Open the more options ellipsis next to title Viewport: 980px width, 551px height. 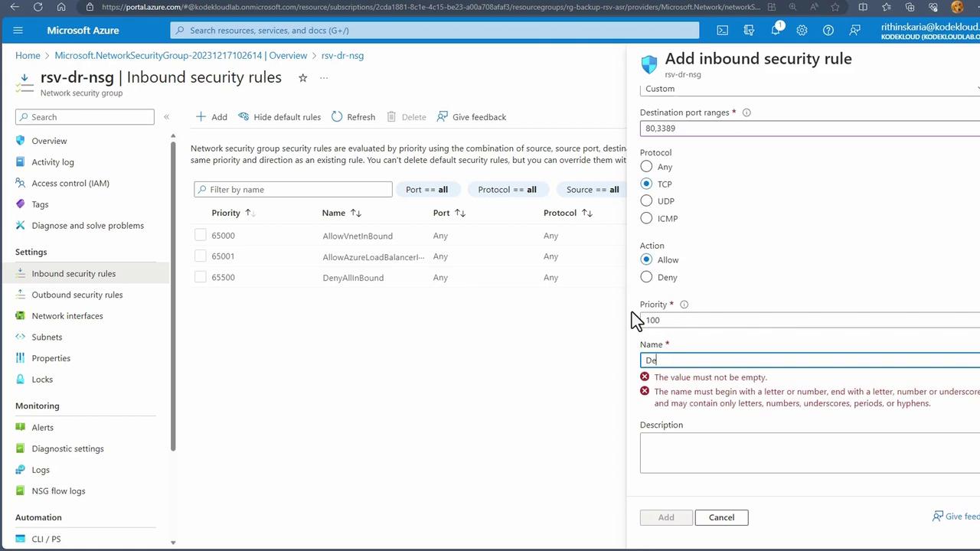(324, 78)
